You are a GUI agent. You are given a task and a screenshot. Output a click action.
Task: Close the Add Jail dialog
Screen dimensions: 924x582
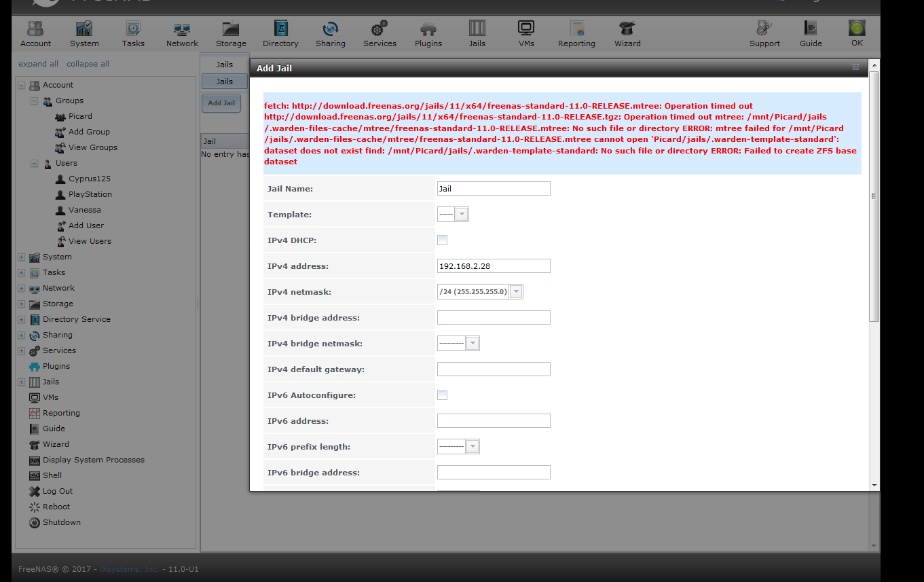(856, 67)
